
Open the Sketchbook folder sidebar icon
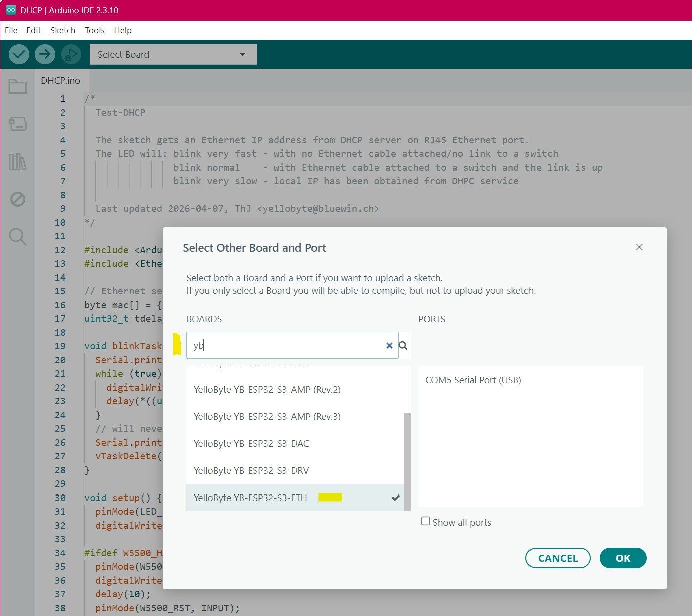coord(17,87)
